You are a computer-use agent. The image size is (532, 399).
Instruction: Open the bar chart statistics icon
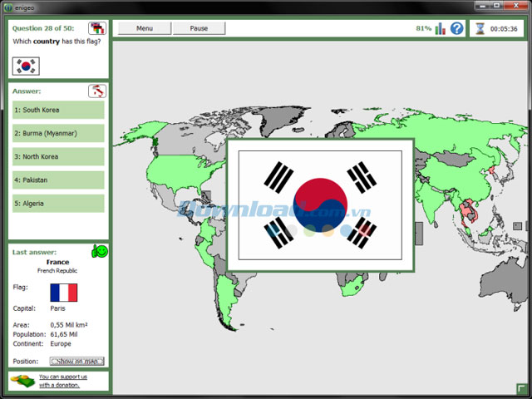[441, 28]
